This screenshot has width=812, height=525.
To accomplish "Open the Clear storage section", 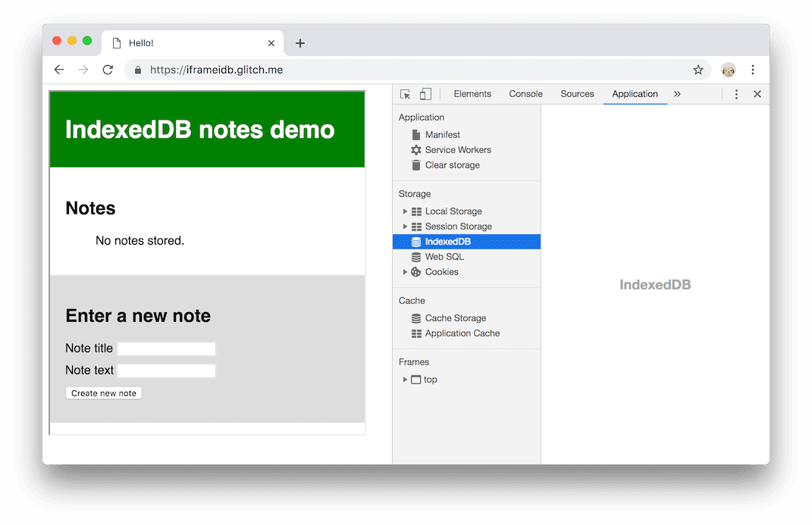I will 450,165.
